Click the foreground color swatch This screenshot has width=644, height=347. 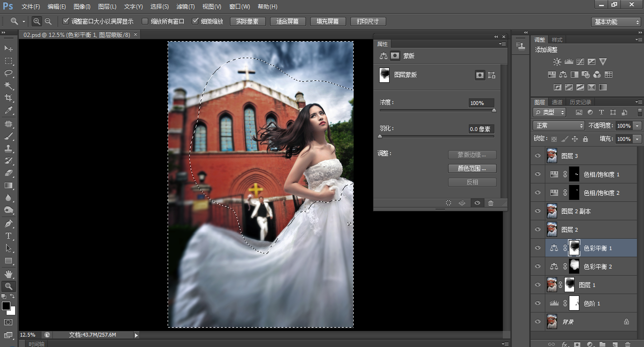point(6,306)
